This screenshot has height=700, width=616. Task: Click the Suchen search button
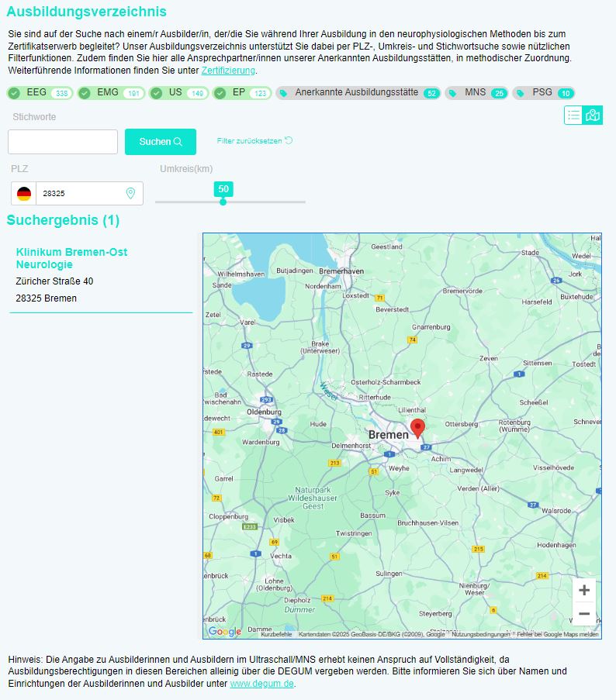tap(161, 142)
